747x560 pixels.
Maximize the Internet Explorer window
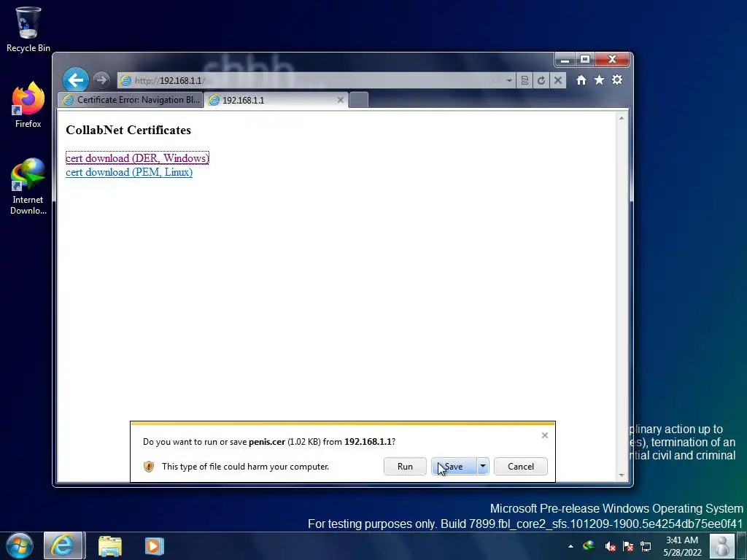[x=585, y=60]
